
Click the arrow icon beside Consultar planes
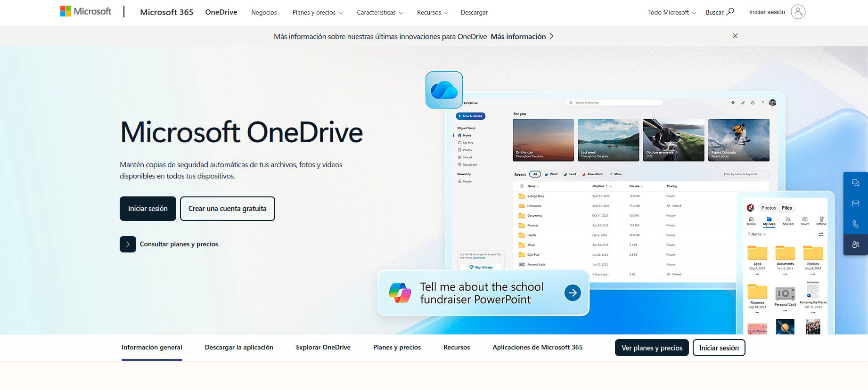click(128, 244)
